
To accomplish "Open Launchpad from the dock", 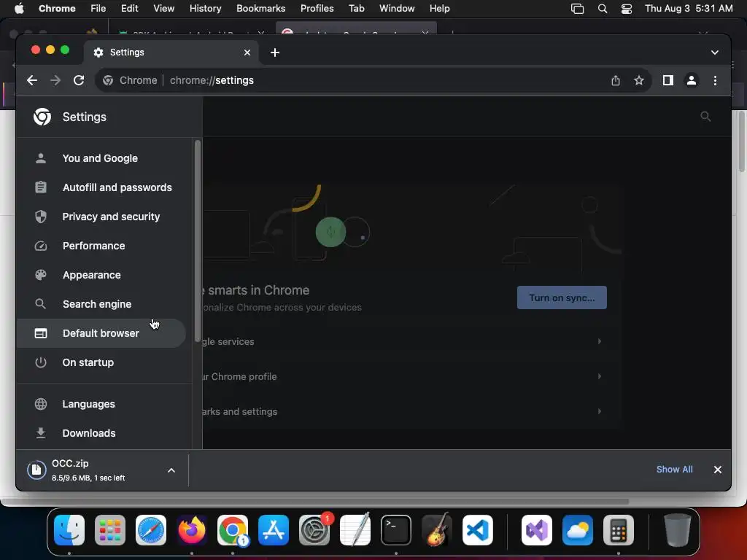I will tap(110, 530).
